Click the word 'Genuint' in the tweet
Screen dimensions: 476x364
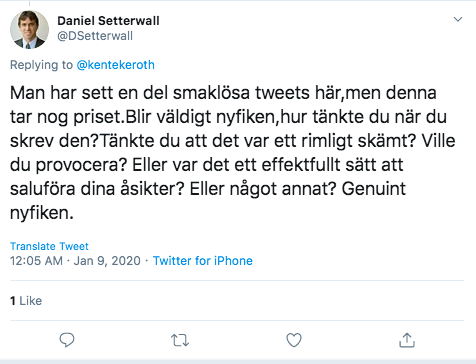(x=374, y=189)
